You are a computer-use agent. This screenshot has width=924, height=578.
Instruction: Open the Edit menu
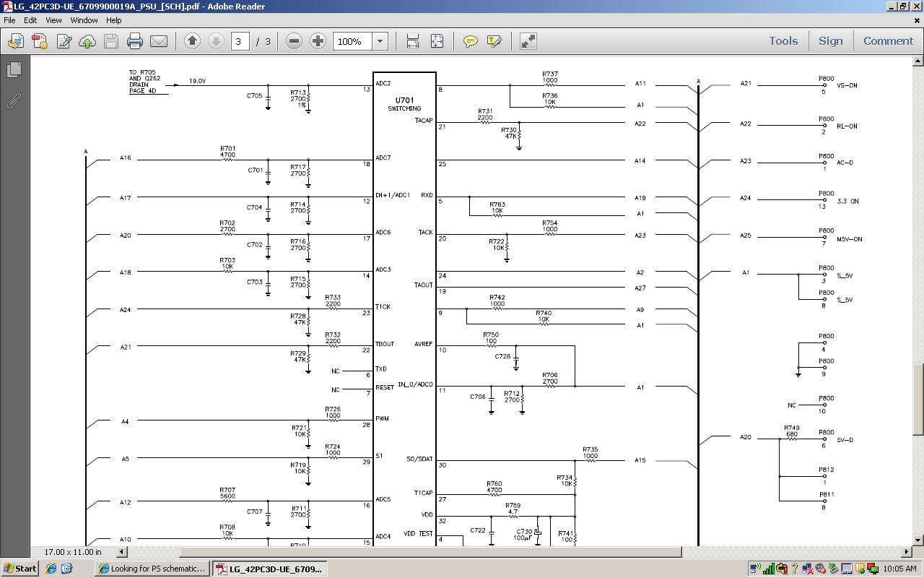click(30, 20)
